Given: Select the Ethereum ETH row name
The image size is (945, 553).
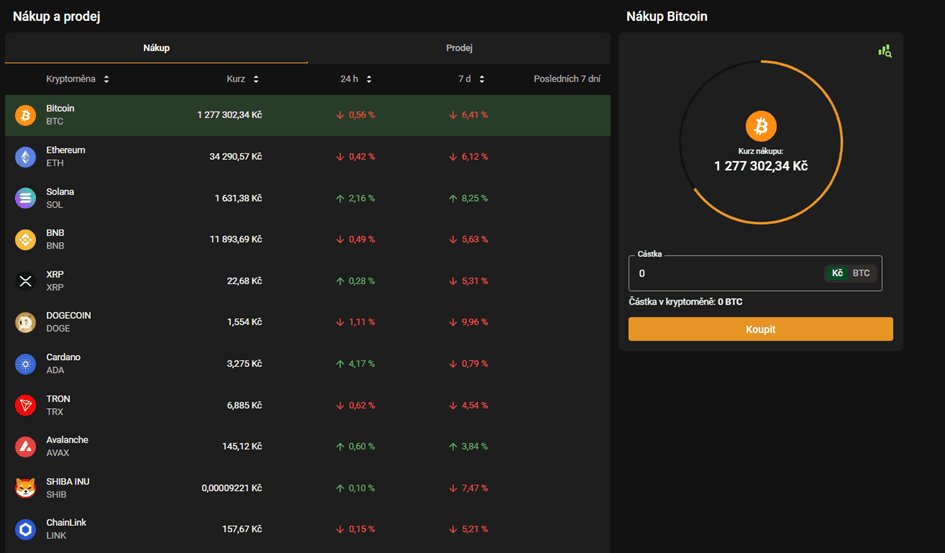Looking at the screenshot, I should click(x=66, y=156).
